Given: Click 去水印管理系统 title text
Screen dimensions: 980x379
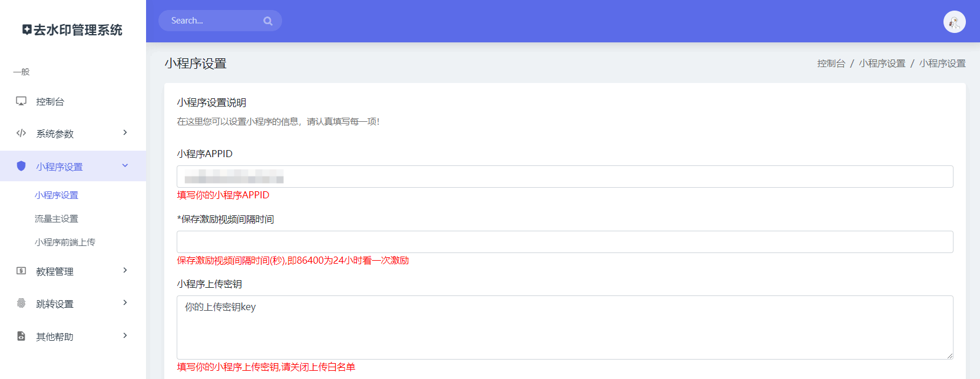Looking at the screenshot, I should tap(78, 30).
